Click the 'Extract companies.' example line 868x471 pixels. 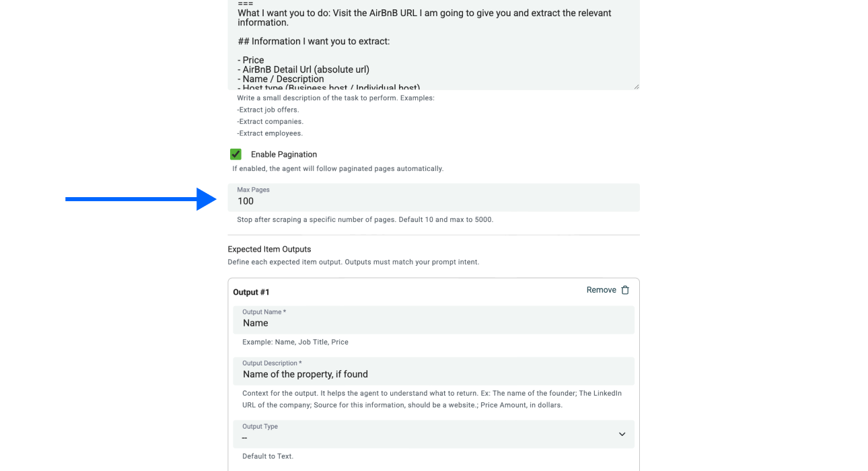(x=270, y=122)
